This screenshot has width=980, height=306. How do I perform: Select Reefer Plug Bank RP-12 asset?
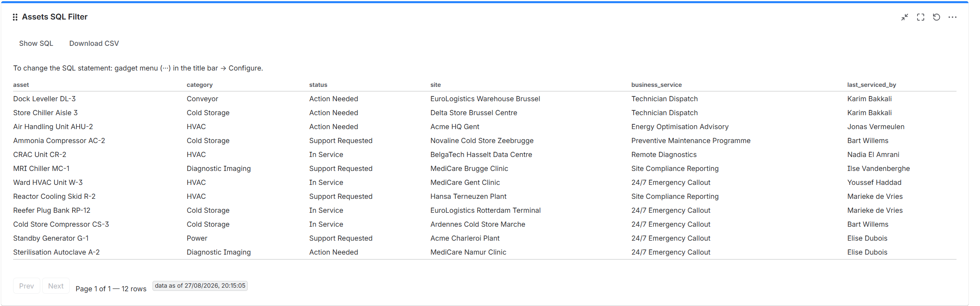52,210
